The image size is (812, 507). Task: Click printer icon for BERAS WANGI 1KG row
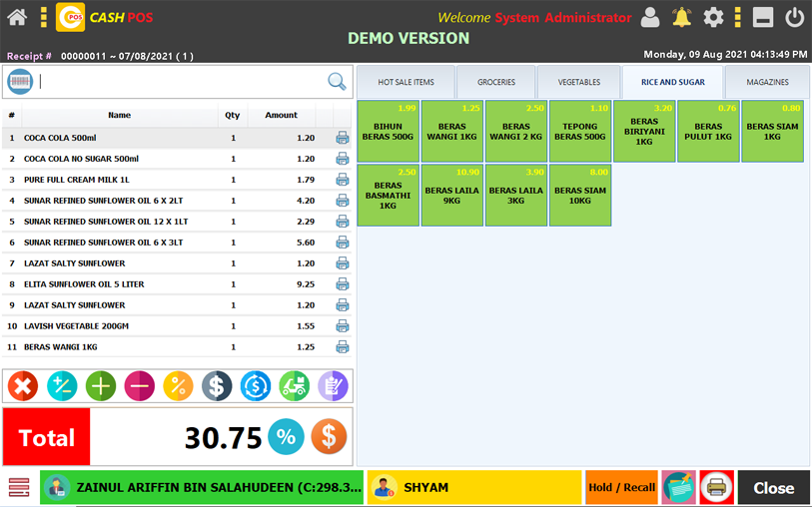(343, 347)
